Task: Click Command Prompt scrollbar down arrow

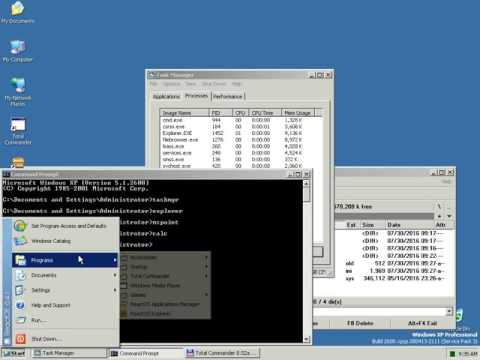Action: coord(306,339)
